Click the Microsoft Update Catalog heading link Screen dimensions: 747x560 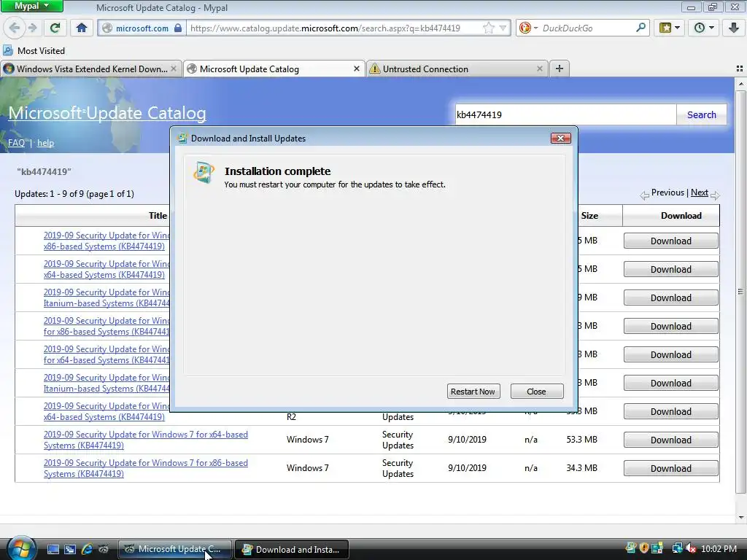pyautogui.click(x=107, y=113)
